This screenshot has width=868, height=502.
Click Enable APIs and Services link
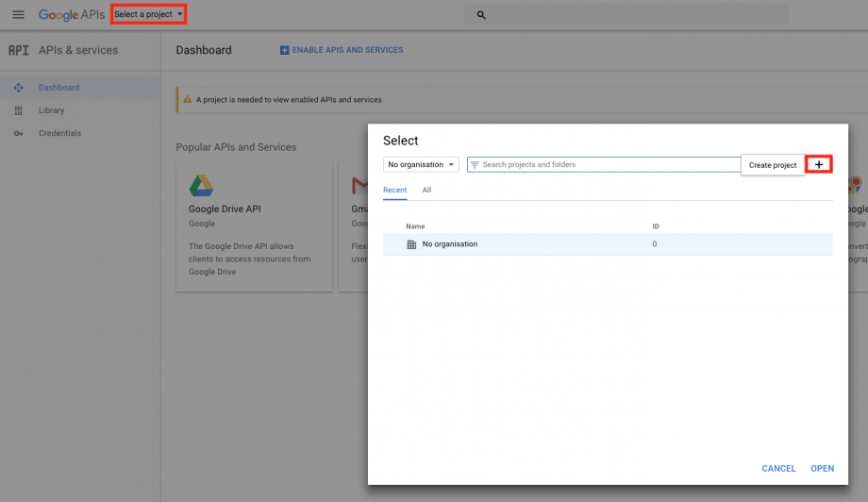[x=342, y=50]
